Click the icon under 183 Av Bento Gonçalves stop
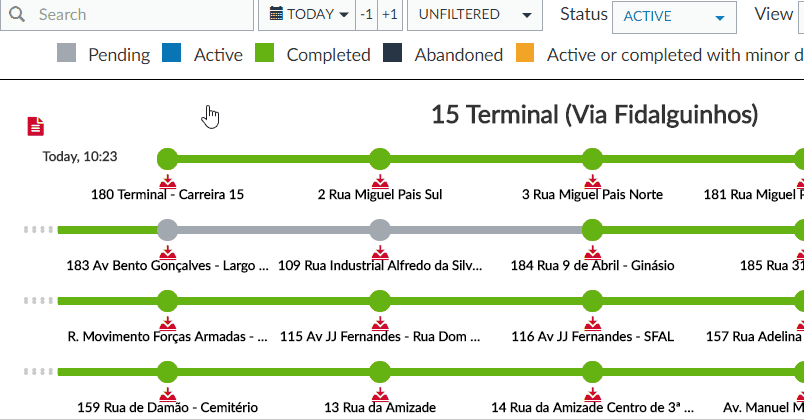 167,252
